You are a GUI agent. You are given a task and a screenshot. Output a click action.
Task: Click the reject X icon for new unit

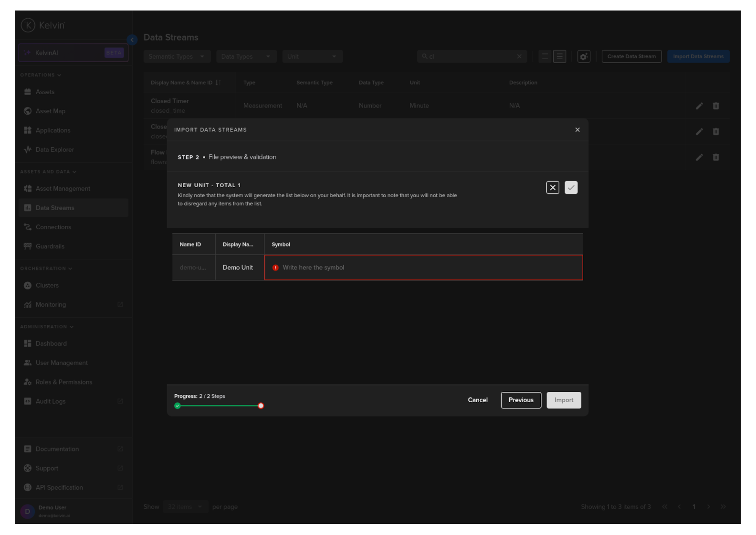(552, 188)
